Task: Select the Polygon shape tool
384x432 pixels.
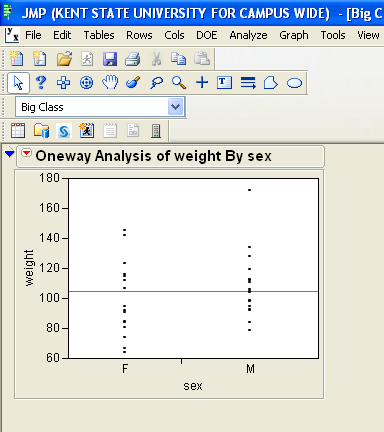Action: click(271, 83)
